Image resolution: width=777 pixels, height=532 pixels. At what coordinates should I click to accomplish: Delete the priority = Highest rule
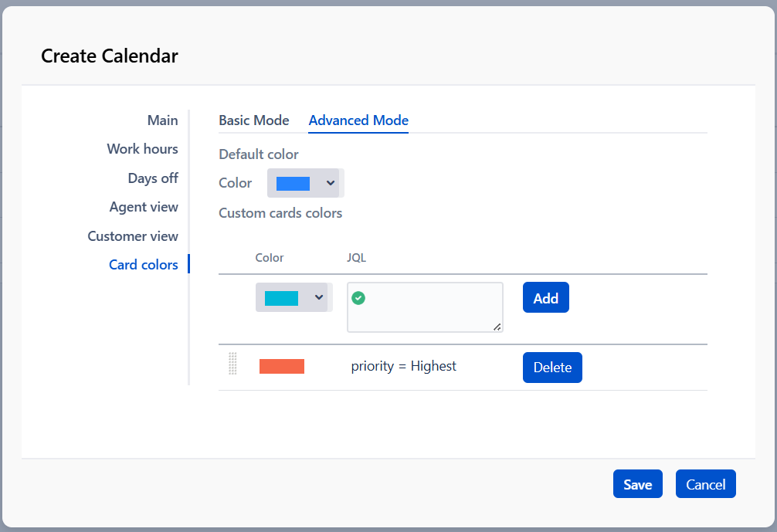[552, 368]
